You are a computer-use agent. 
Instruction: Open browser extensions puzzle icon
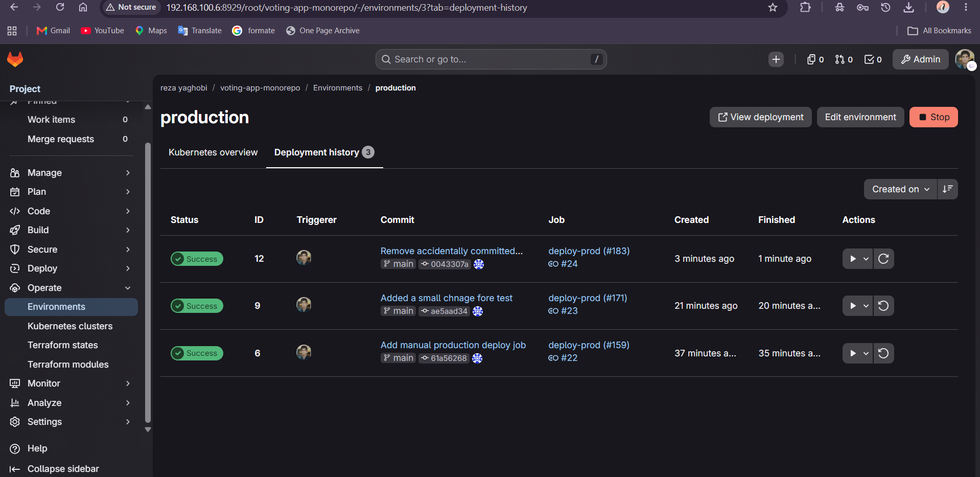(805, 7)
